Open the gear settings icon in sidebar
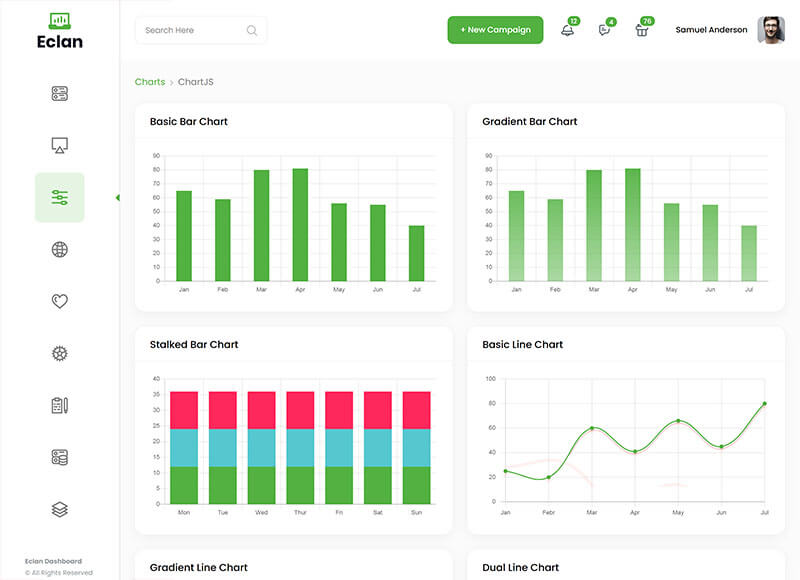The width and height of the screenshot is (800, 580). pos(59,353)
